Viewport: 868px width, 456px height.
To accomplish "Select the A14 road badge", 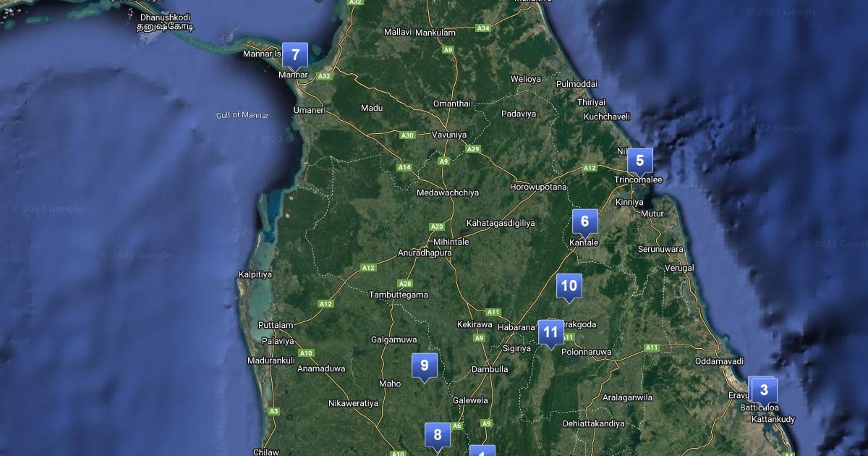I will click(x=404, y=168).
